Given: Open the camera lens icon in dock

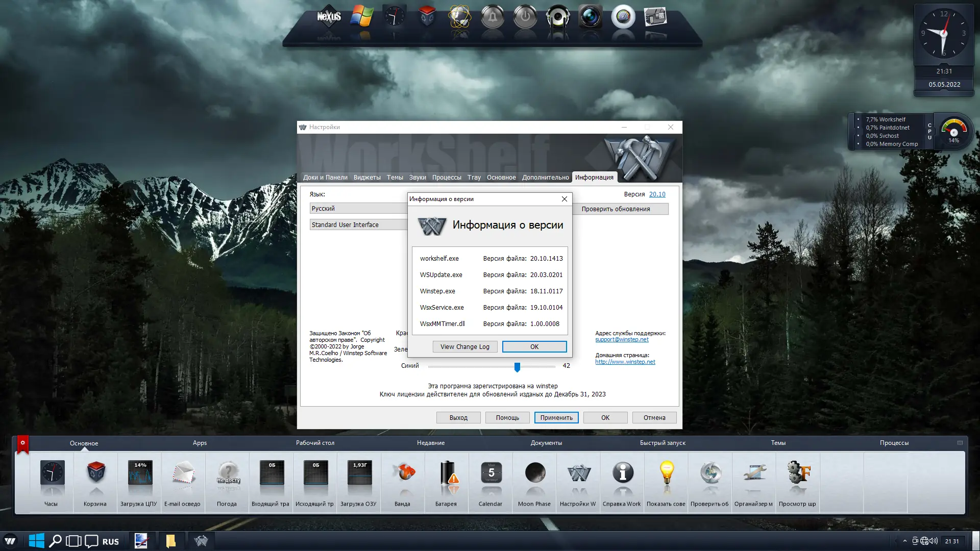Looking at the screenshot, I should coord(590,17).
